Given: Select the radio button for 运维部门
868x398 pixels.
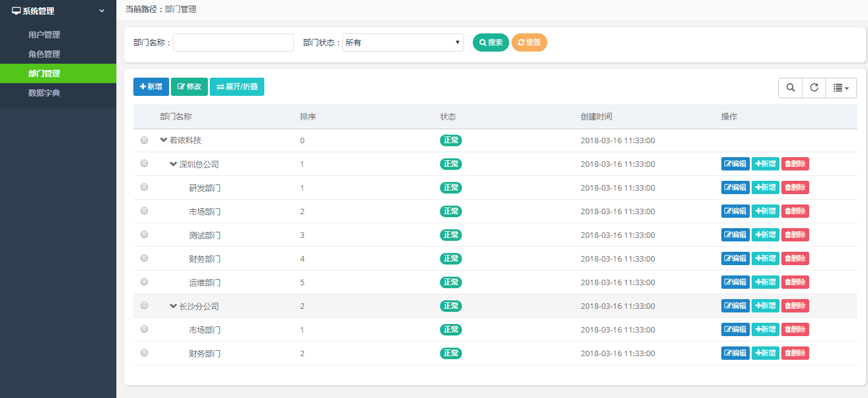Looking at the screenshot, I should (144, 282).
